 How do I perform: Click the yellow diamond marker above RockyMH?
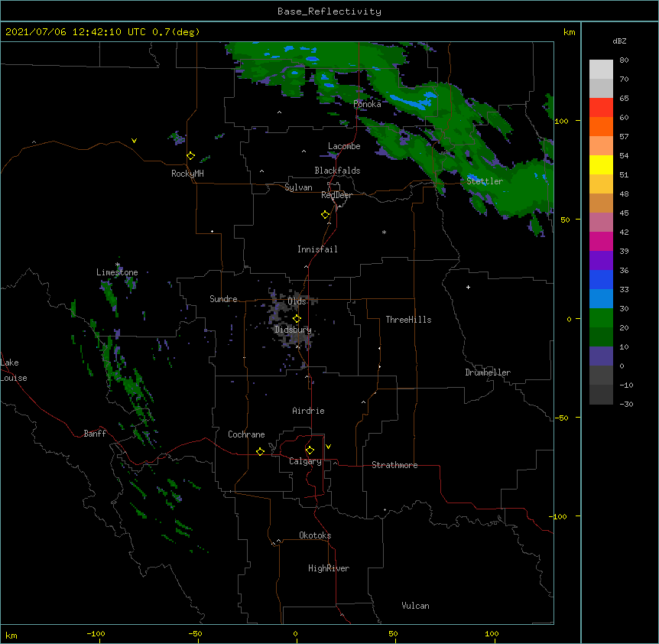click(x=190, y=156)
